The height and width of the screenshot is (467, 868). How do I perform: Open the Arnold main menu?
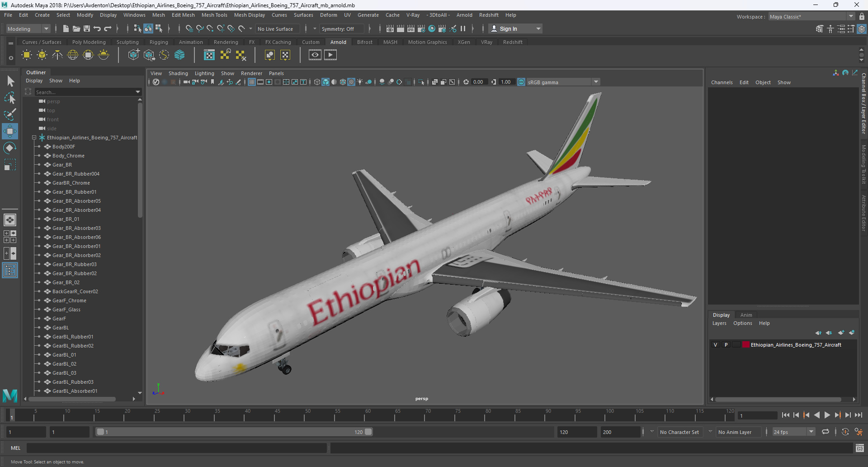click(464, 15)
